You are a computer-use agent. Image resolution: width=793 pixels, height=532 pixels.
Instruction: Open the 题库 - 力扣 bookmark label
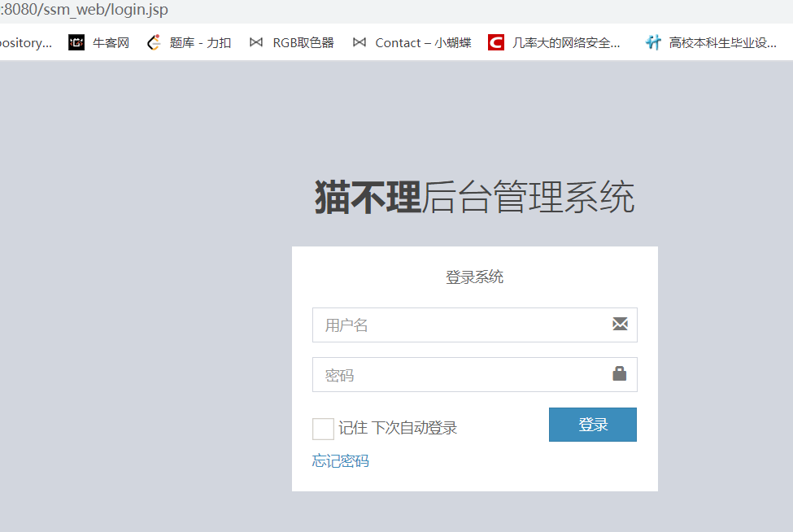tap(200, 43)
